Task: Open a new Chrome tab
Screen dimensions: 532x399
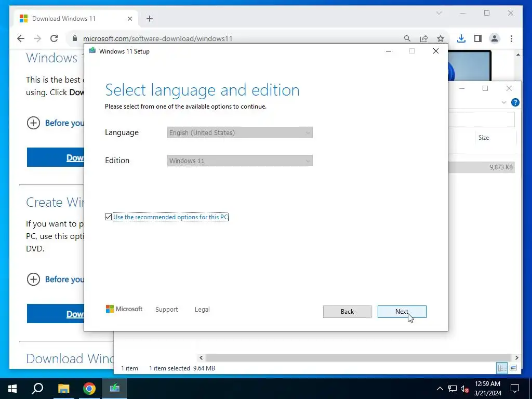Action: point(150,19)
